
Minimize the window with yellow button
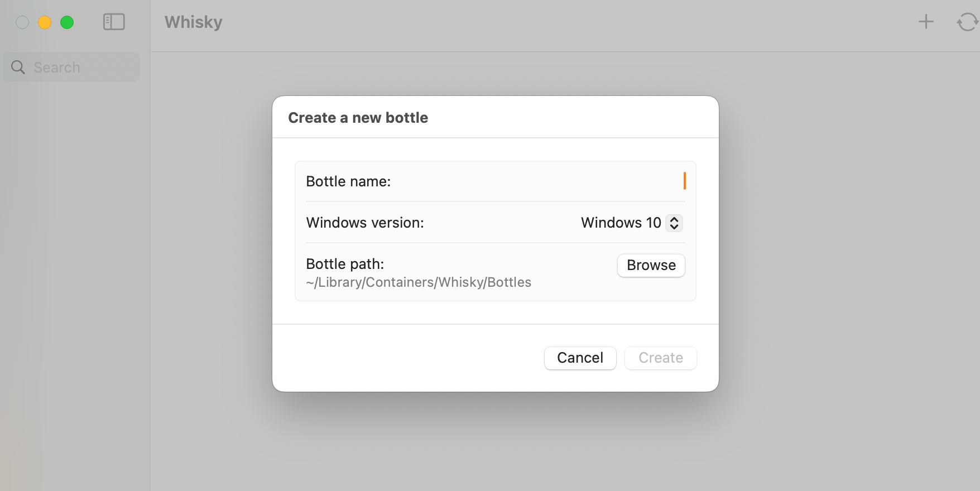coord(45,22)
